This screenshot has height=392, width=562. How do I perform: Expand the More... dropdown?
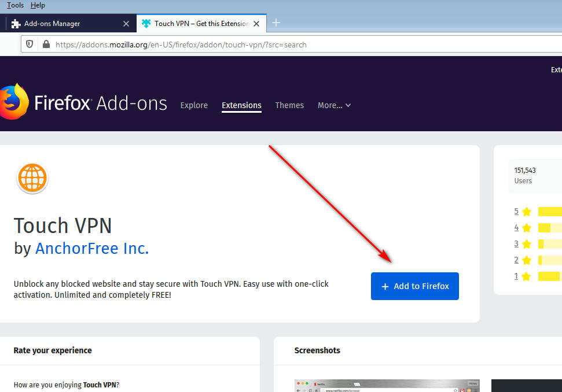point(334,105)
